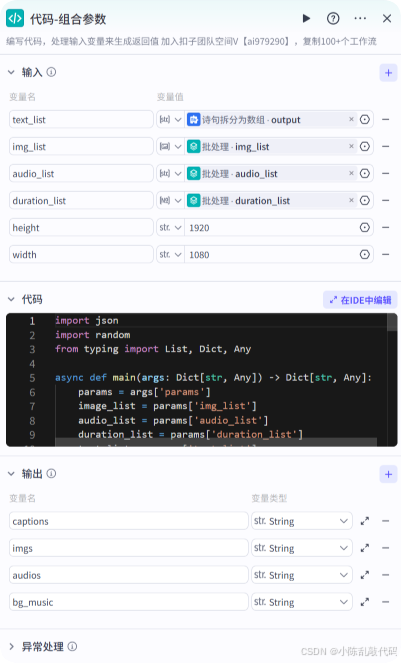This screenshot has height=663, width=401.
Task: Delete the duration_list input row
Action: click(385, 201)
